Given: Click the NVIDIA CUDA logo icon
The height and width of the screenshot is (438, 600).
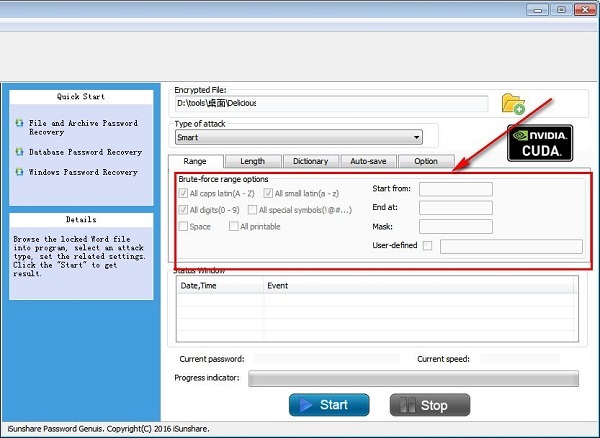Looking at the screenshot, I should [539, 143].
